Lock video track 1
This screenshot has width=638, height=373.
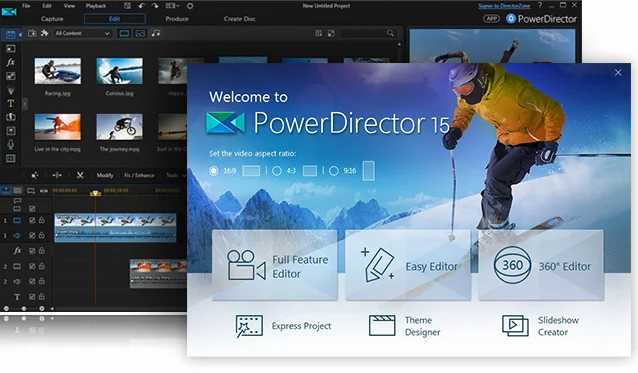(42, 220)
